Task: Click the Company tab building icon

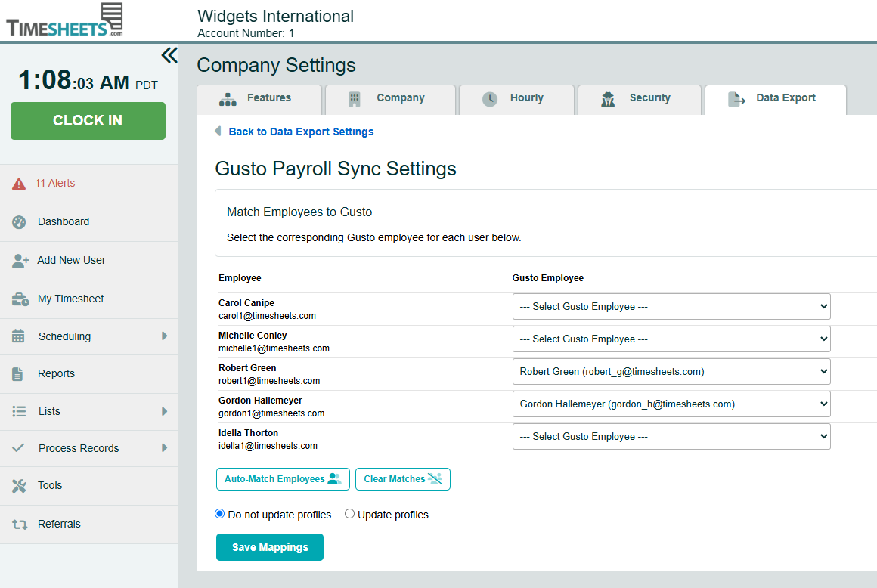Action: pyautogui.click(x=354, y=99)
